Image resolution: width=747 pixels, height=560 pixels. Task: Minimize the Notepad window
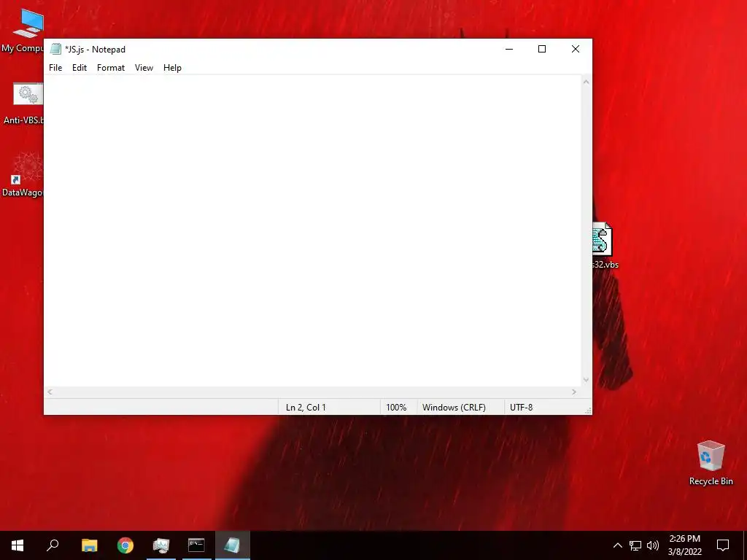click(x=509, y=49)
